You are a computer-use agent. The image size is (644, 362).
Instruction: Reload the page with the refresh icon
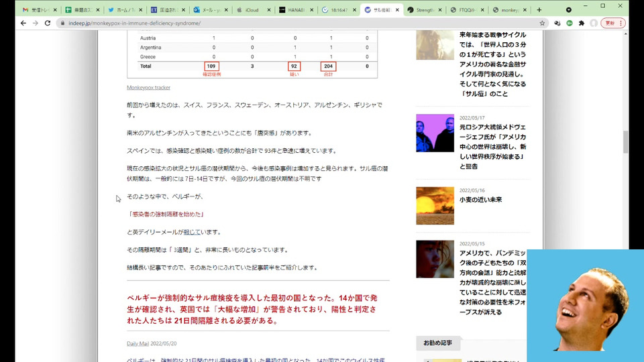(47, 23)
